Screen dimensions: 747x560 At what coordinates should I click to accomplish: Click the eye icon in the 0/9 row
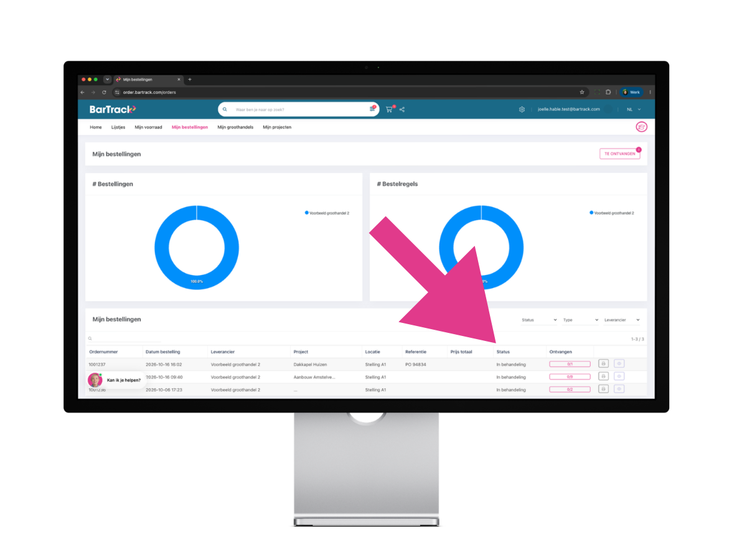619,376
